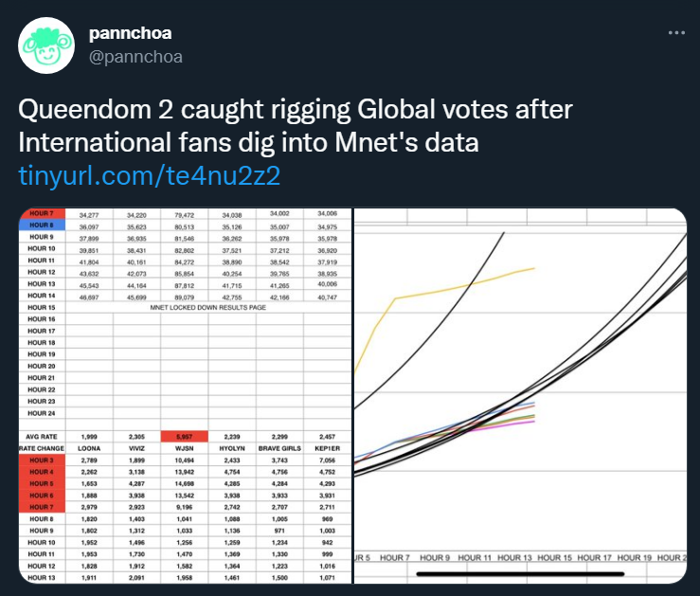Click the red HOUR 3 rate change cell
This screenshot has height=596, width=700.
(x=43, y=458)
